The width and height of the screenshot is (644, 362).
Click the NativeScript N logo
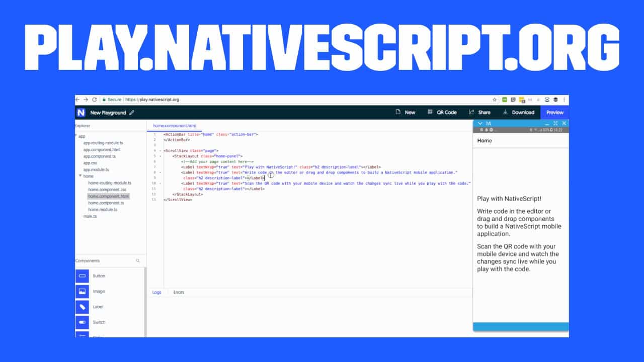81,113
